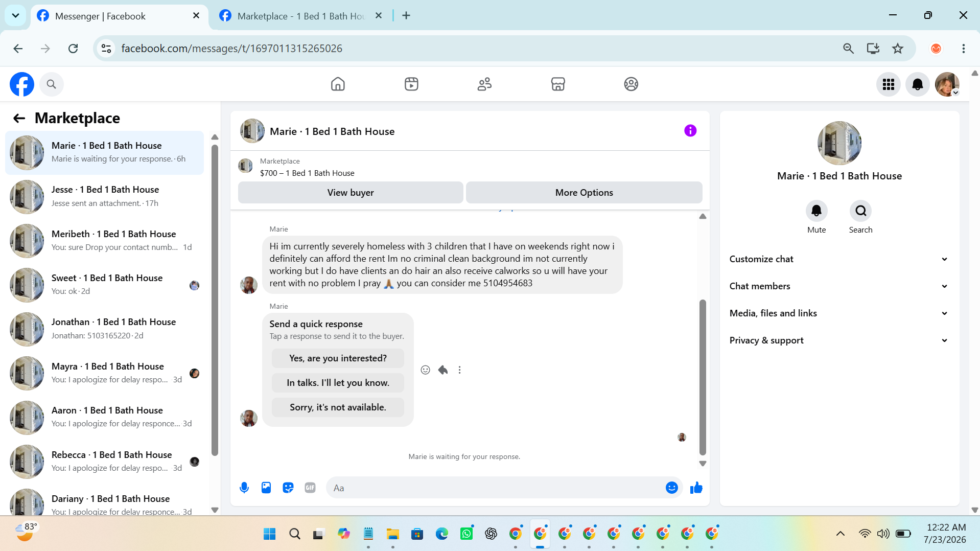Open the emoji picker in message box
The width and height of the screenshot is (980, 551).
672,488
